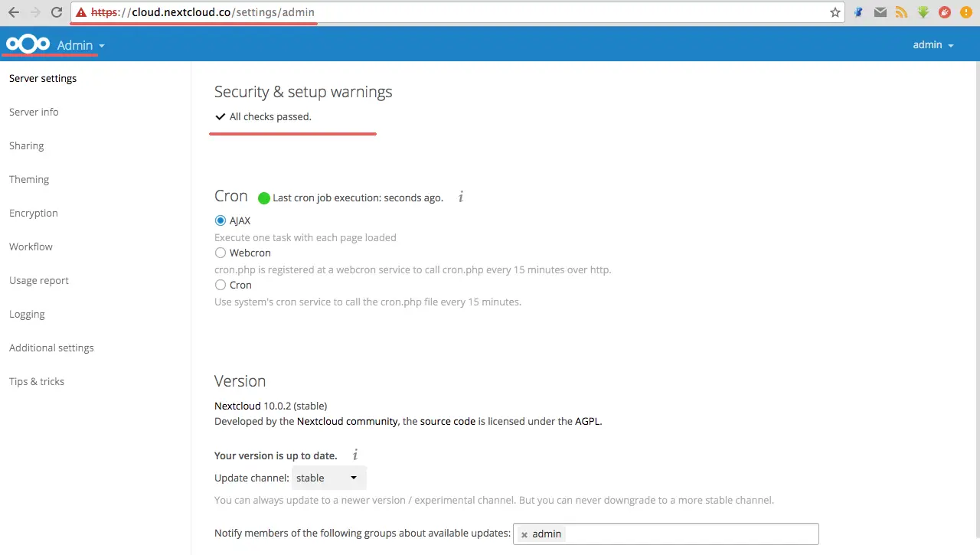Select the AJAX cron option
Screen dimensions: 980x555
pos(220,220)
